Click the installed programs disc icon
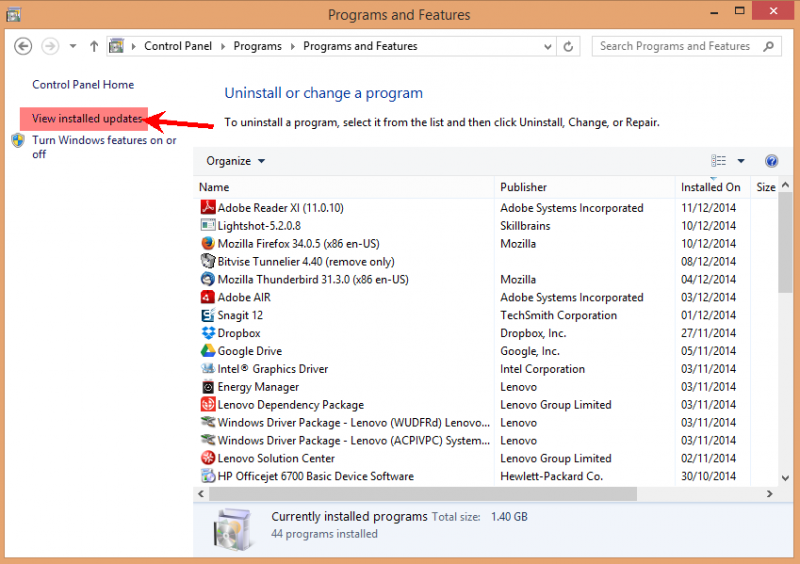 (232, 529)
